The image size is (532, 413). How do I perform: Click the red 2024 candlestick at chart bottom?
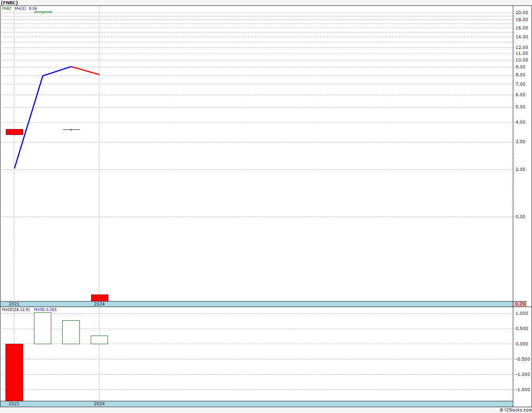click(100, 298)
